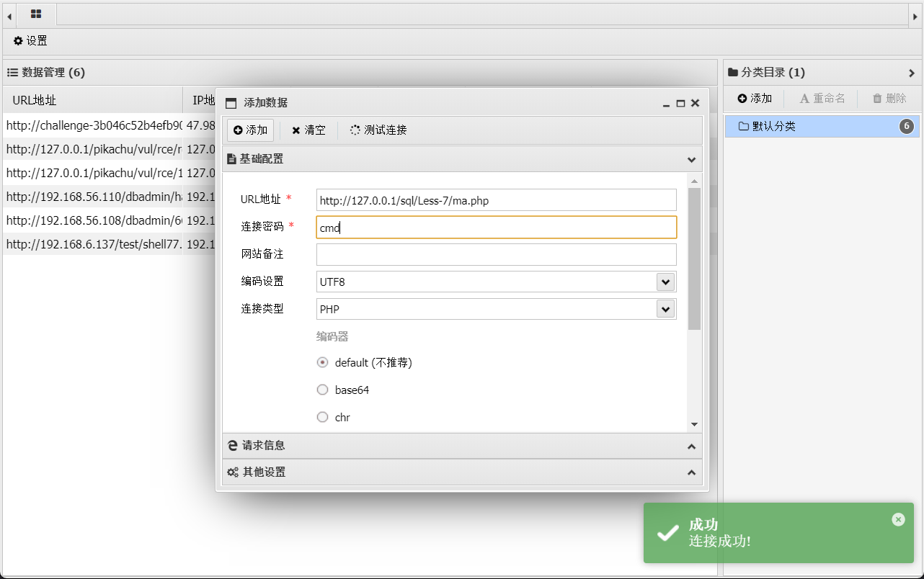Click the 网站备注 input field
This screenshot has height=579, width=924.
point(497,254)
